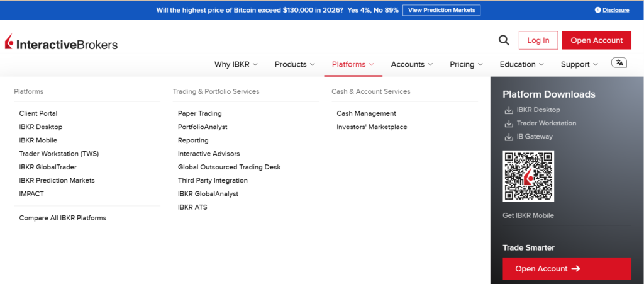Click Get IBKR Mobile text
644x284 pixels.
(528, 215)
